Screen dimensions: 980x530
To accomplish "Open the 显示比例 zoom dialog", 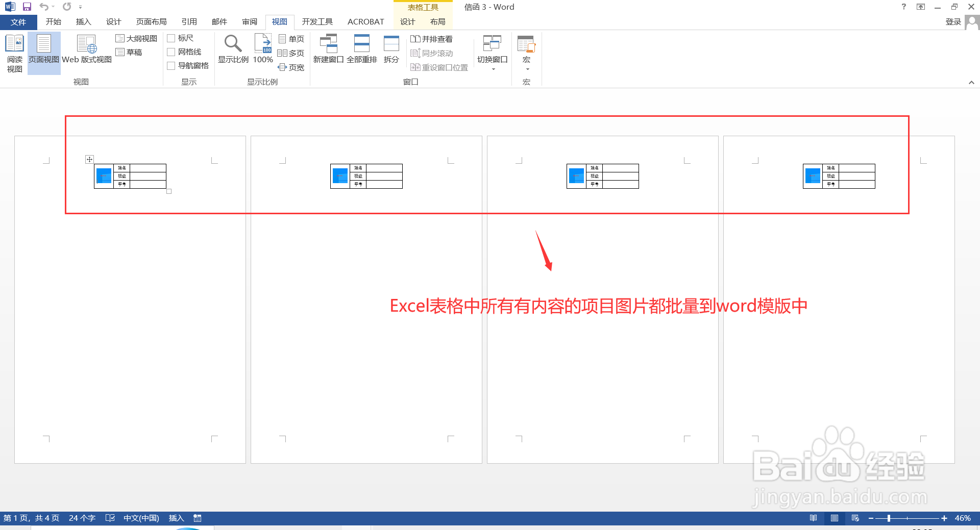I will click(x=233, y=48).
